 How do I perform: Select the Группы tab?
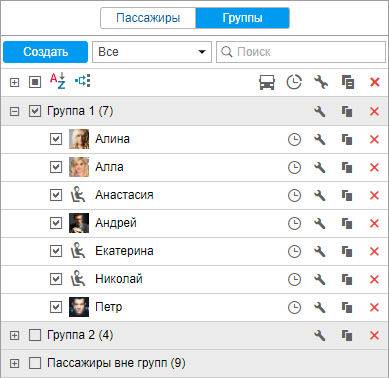[x=242, y=18]
